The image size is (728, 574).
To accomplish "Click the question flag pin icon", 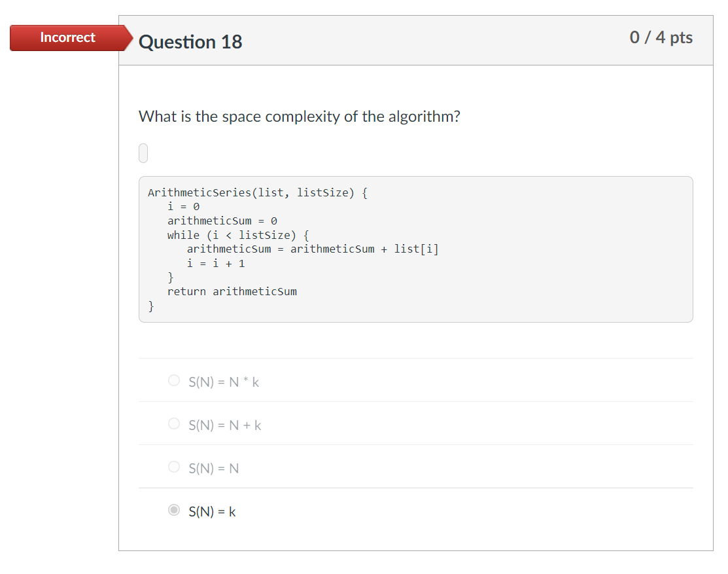I will point(143,152).
